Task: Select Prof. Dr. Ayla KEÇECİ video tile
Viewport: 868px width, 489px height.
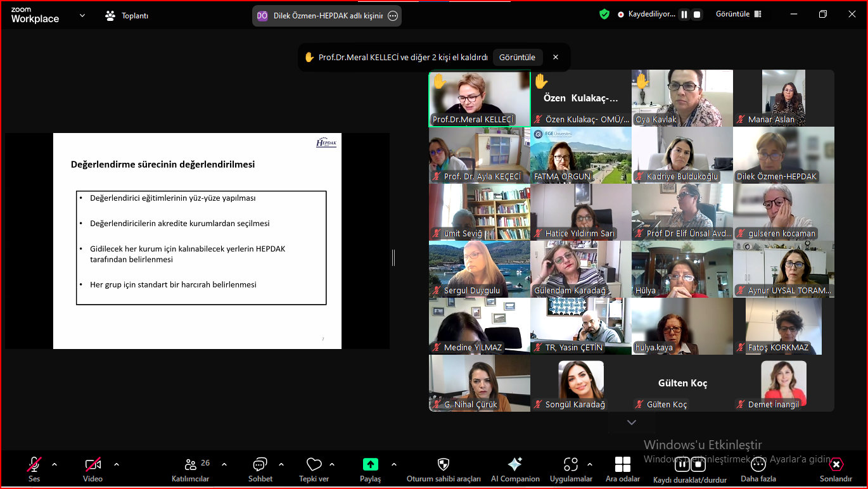Action: pyautogui.click(x=480, y=155)
